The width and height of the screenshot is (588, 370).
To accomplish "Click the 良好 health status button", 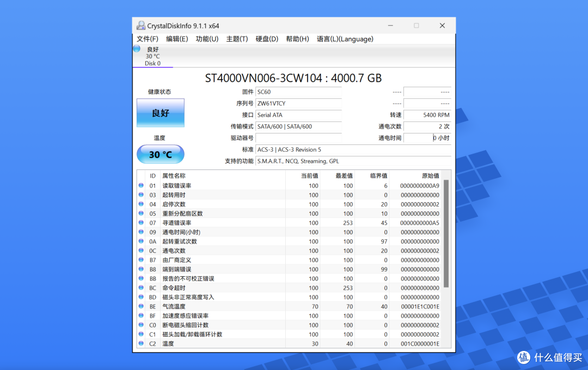I will pos(161,113).
